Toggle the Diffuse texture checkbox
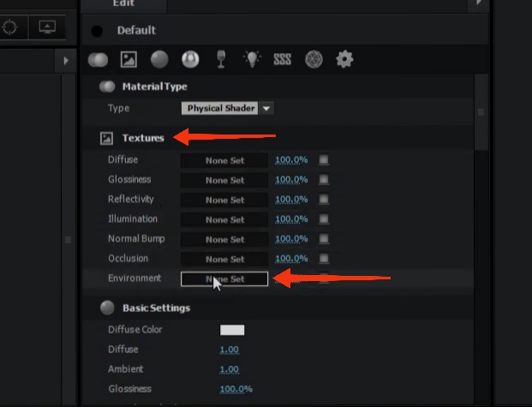Viewport: 532px width, 407px height. [325, 160]
